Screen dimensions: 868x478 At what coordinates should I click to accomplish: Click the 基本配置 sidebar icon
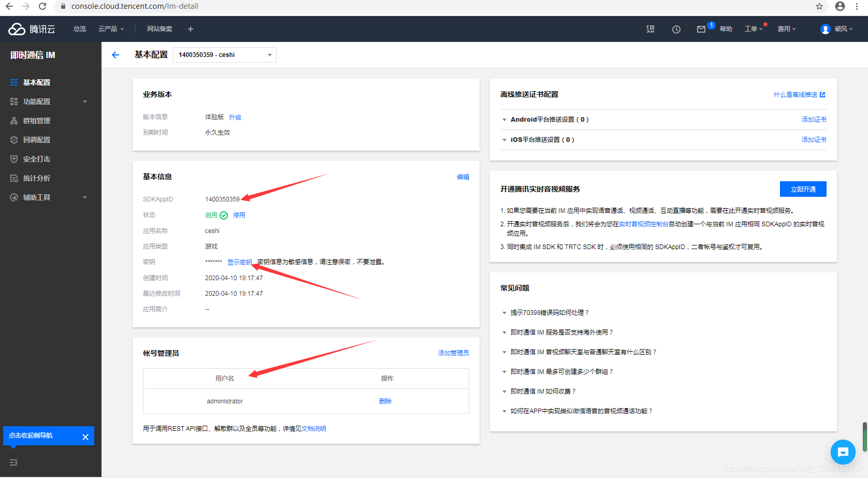coord(14,82)
